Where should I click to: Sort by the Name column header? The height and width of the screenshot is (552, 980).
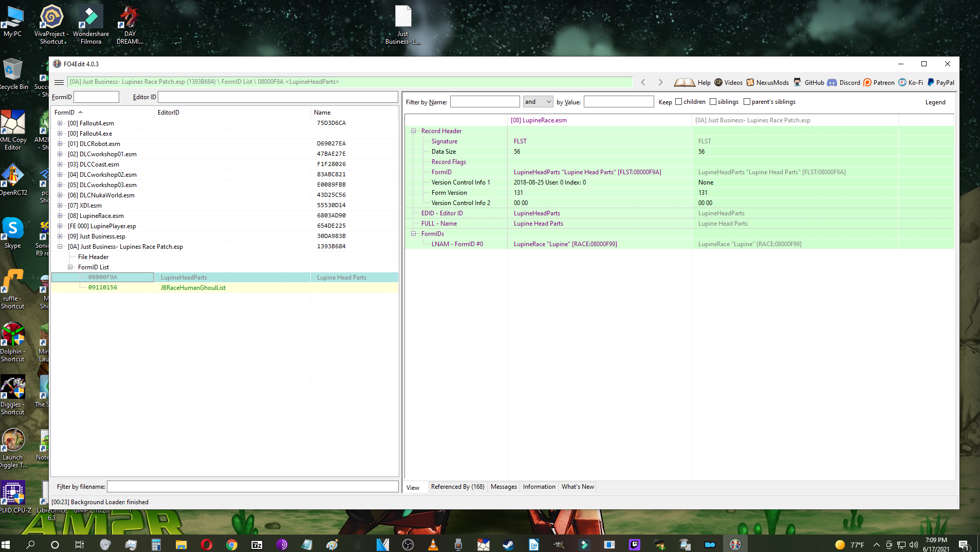354,113
